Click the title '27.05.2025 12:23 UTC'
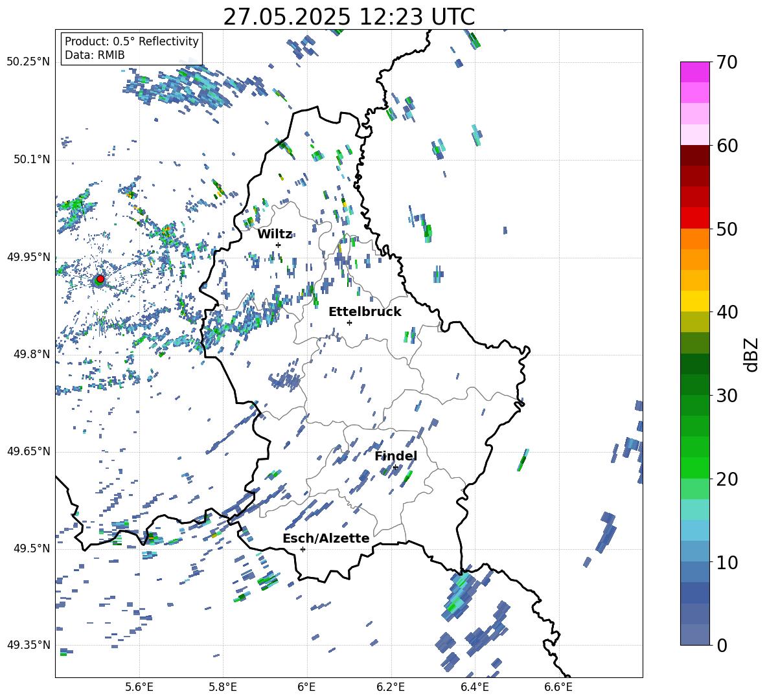Image resolution: width=767 pixels, height=700 pixels. click(349, 17)
